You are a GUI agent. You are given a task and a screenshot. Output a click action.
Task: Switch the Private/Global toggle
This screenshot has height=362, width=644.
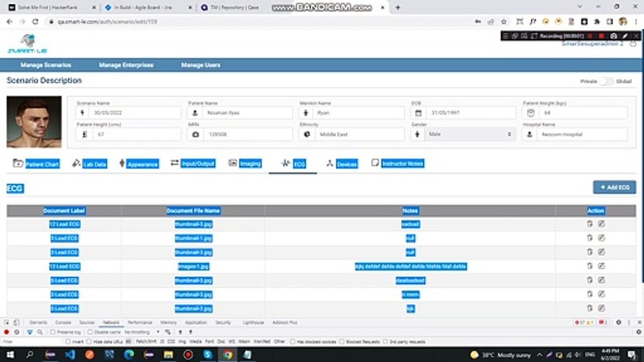pyautogui.click(x=606, y=81)
